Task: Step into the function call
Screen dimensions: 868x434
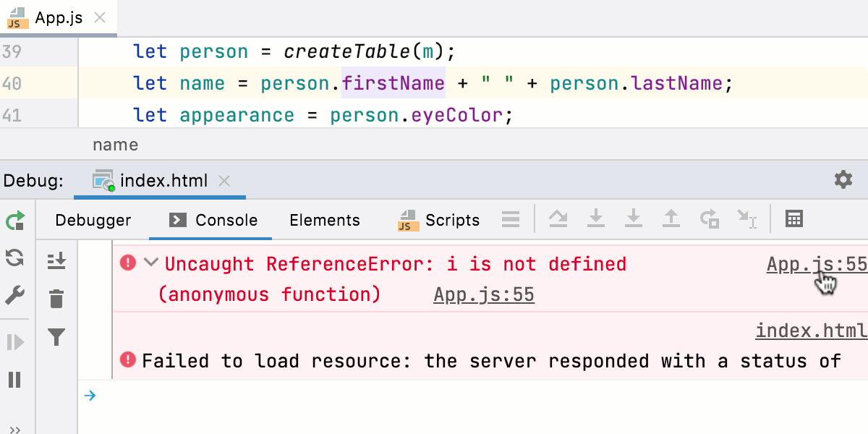Action: (596, 221)
